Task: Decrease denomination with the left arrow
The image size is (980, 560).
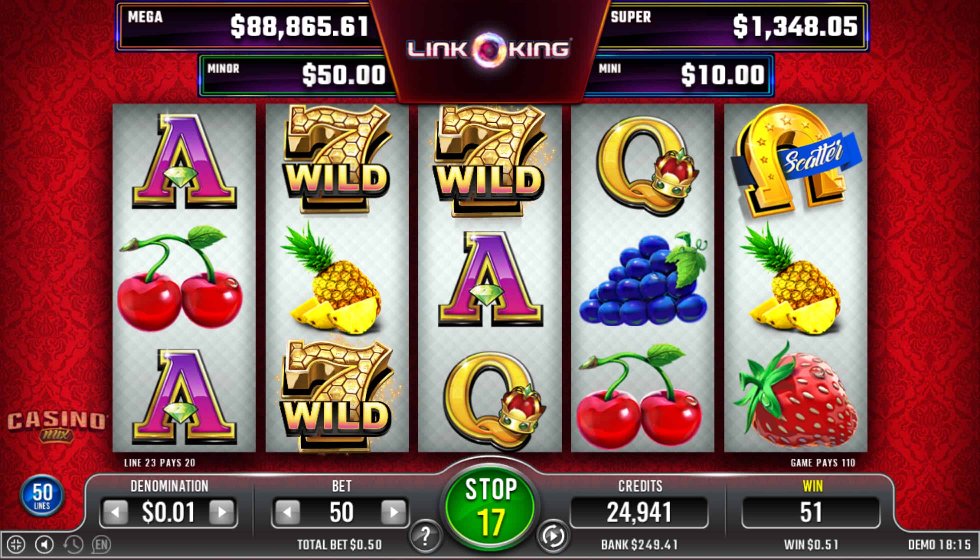Action: [x=115, y=512]
